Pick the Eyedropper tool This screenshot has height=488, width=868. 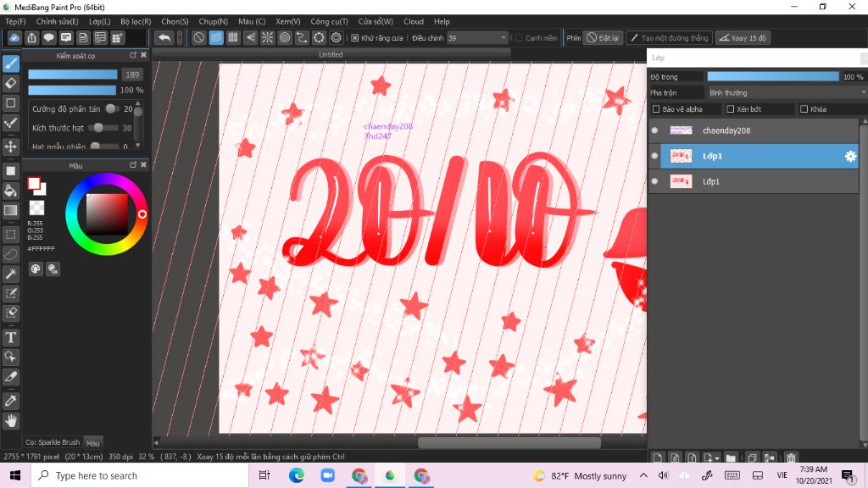coord(11,401)
